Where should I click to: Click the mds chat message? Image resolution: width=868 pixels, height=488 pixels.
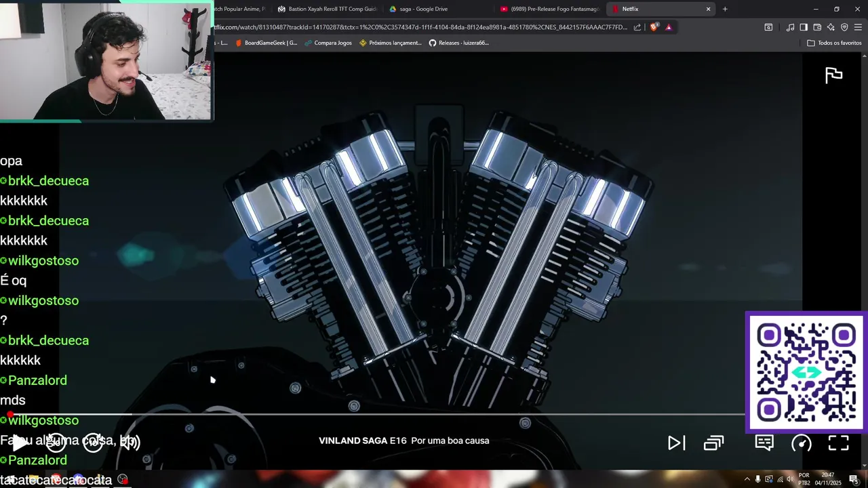[x=13, y=400]
